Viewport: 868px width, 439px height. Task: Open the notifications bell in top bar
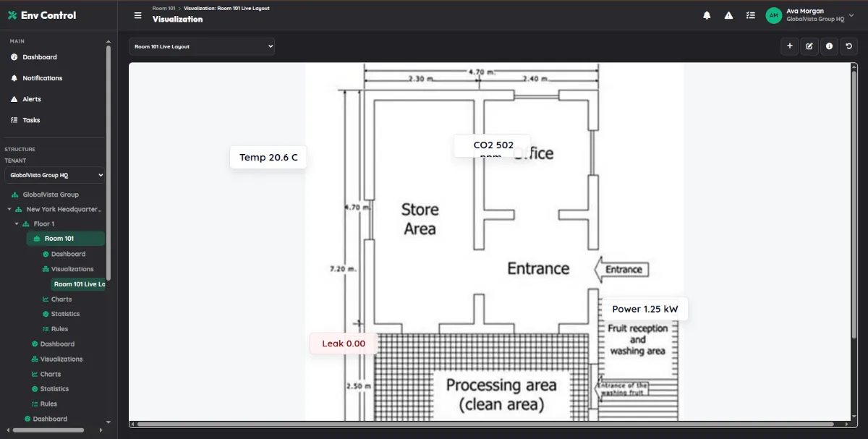(707, 15)
